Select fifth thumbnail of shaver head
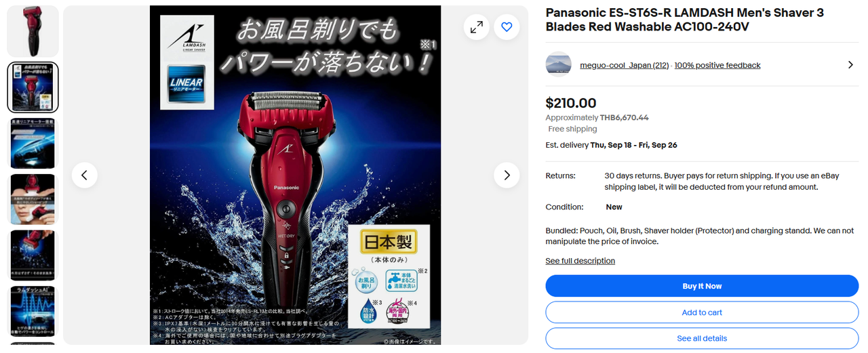This screenshot has width=868, height=353. point(33,255)
